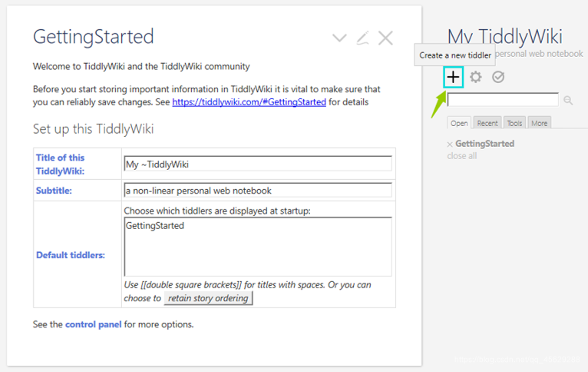Focus the sidebar search field

(x=503, y=100)
